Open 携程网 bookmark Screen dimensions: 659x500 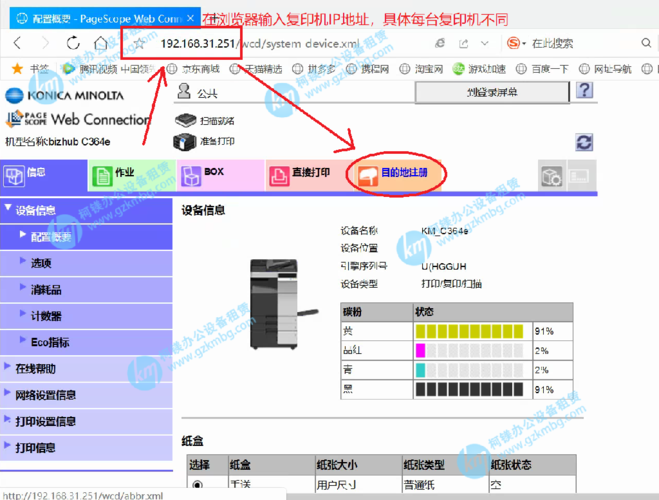[x=367, y=69]
